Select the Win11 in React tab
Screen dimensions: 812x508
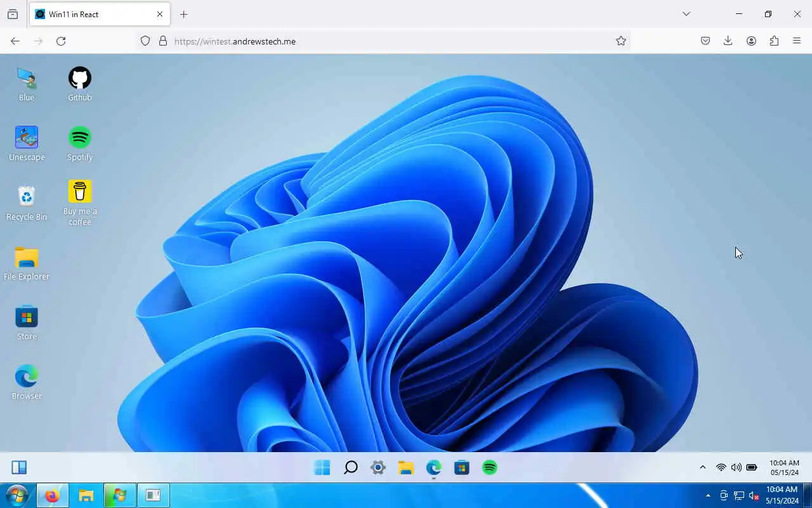[100, 14]
